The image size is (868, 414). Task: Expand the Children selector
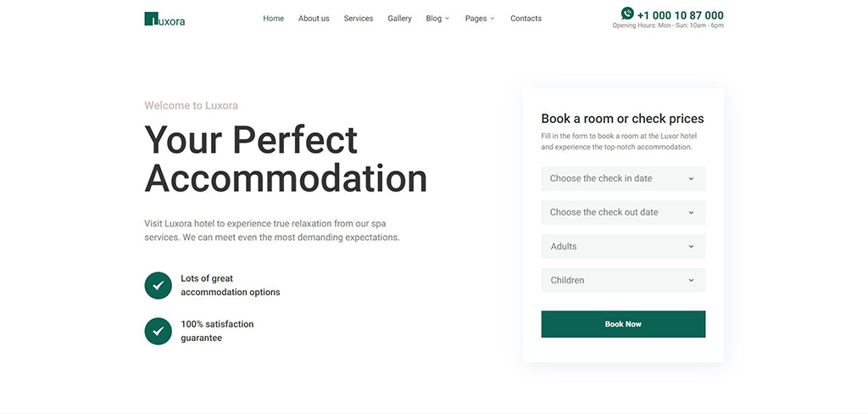point(623,280)
